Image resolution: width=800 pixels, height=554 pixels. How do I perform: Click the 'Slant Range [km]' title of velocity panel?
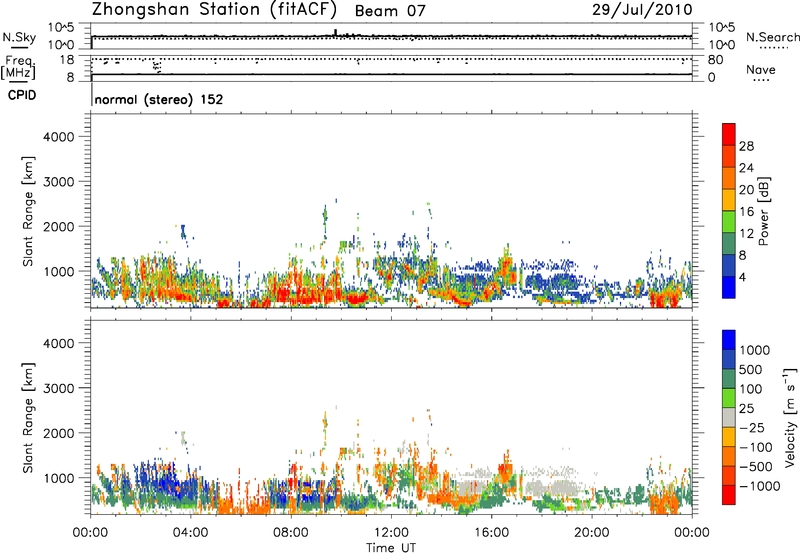tap(28, 418)
